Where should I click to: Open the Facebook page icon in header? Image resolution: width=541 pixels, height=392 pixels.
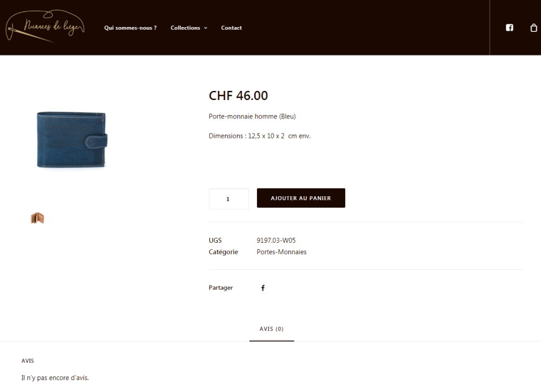click(509, 28)
